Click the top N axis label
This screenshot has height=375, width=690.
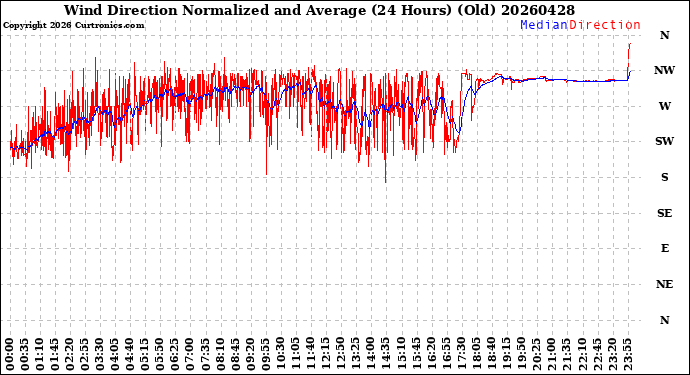664,35
